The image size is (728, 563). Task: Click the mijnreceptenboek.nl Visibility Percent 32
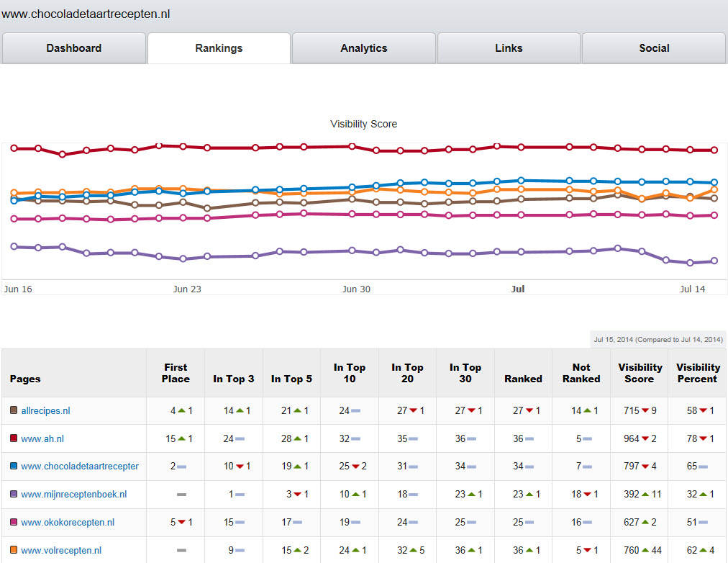click(692, 495)
